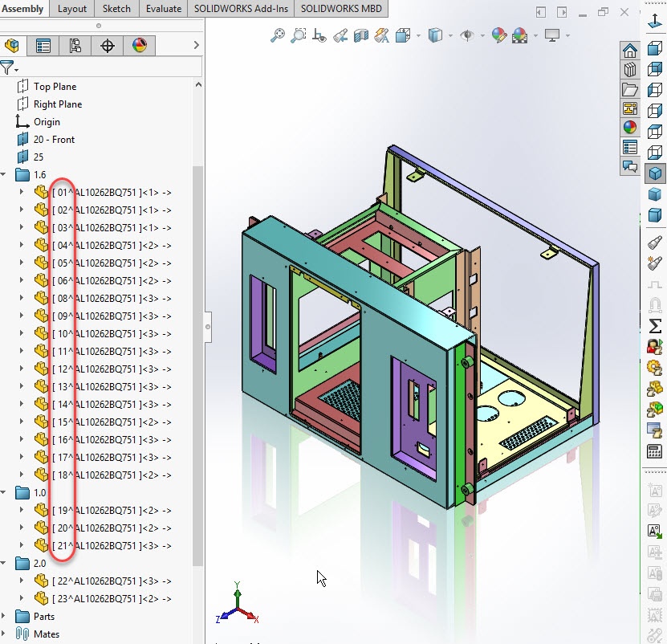Collapse the 1.6 folder

[3, 174]
